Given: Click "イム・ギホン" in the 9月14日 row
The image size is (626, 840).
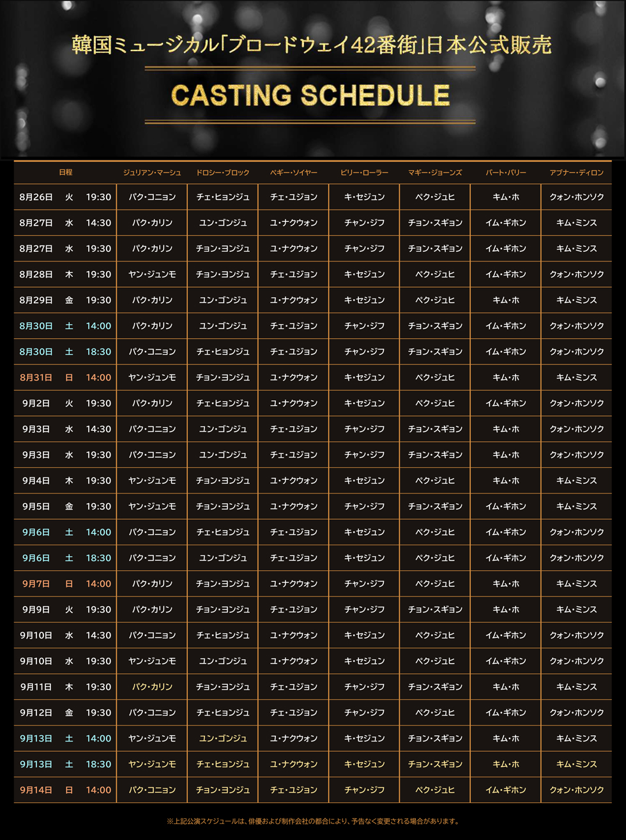Looking at the screenshot, I should click(506, 790).
